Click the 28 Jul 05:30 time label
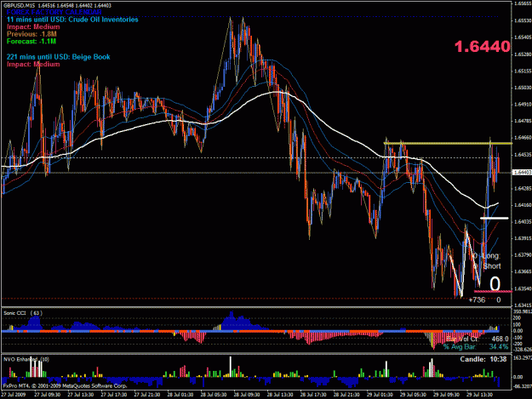The height and width of the screenshot is (399, 532). coord(214,395)
